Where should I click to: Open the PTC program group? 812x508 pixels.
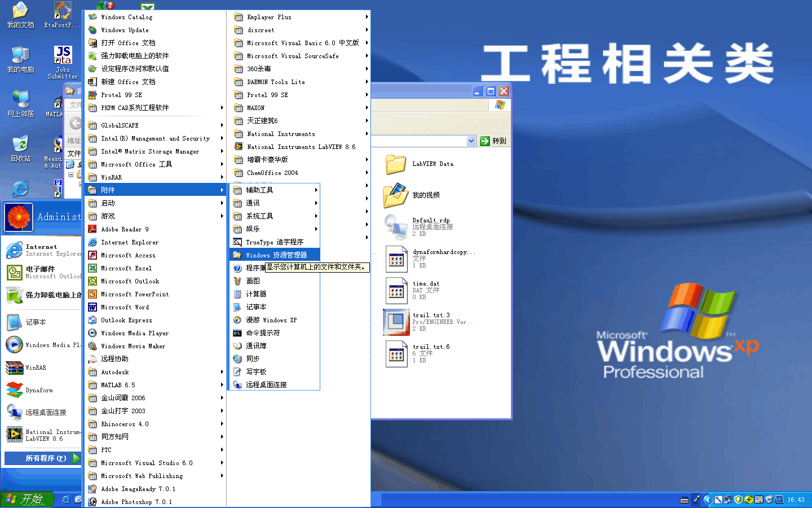(156, 450)
